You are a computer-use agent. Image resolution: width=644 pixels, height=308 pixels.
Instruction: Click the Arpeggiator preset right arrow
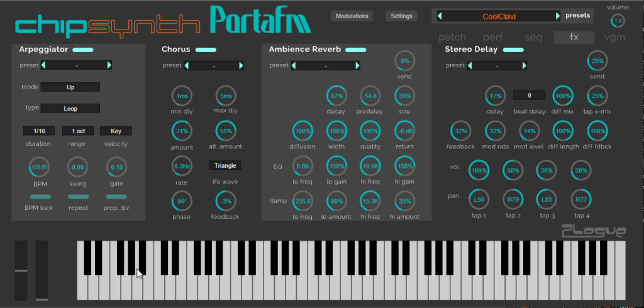coord(109,65)
